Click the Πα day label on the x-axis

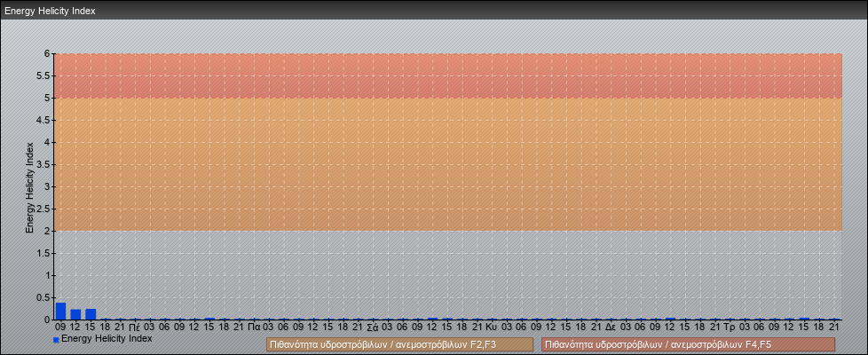coord(254,327)
